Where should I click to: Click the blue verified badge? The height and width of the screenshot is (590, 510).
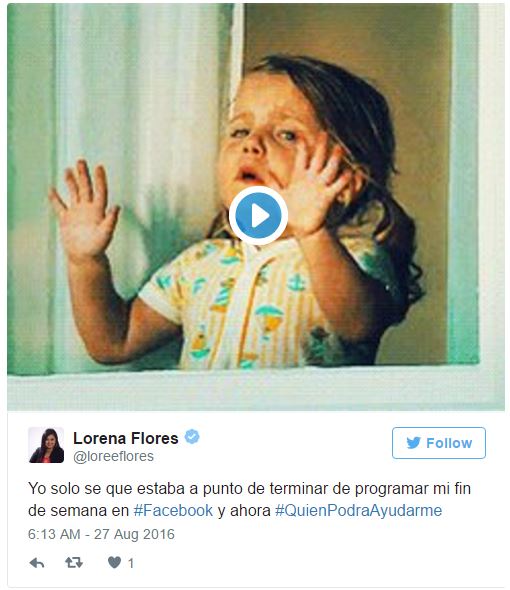tap(192, 436)
